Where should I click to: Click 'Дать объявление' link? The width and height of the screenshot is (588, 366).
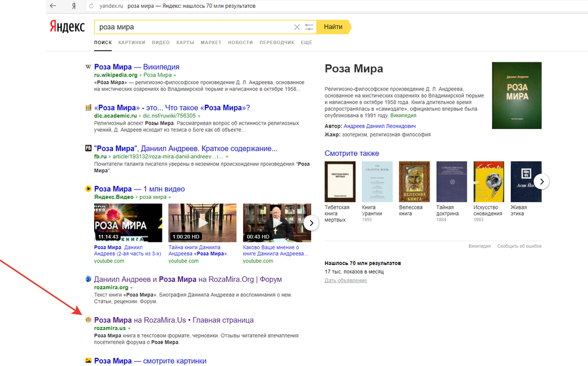point(346,281)
